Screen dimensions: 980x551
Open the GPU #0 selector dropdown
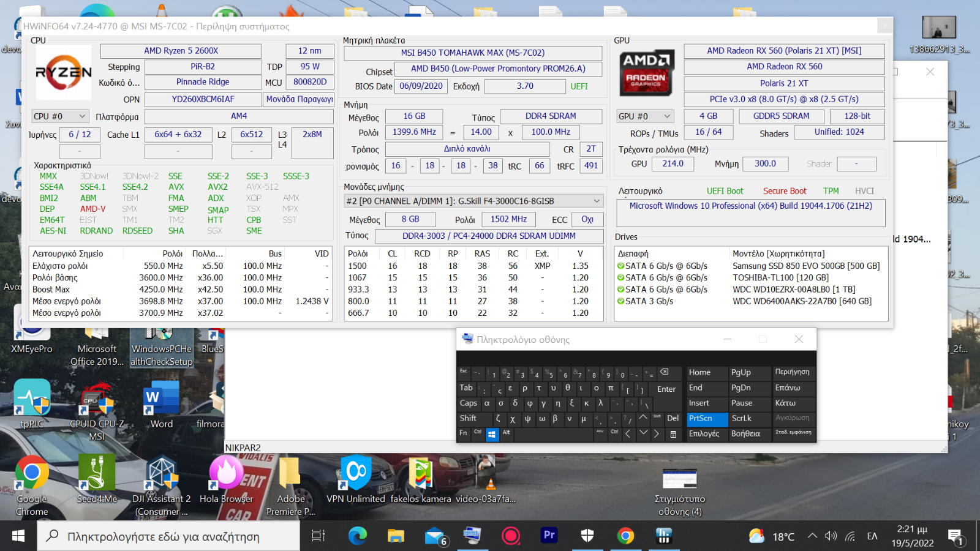[x=644, y=116]
